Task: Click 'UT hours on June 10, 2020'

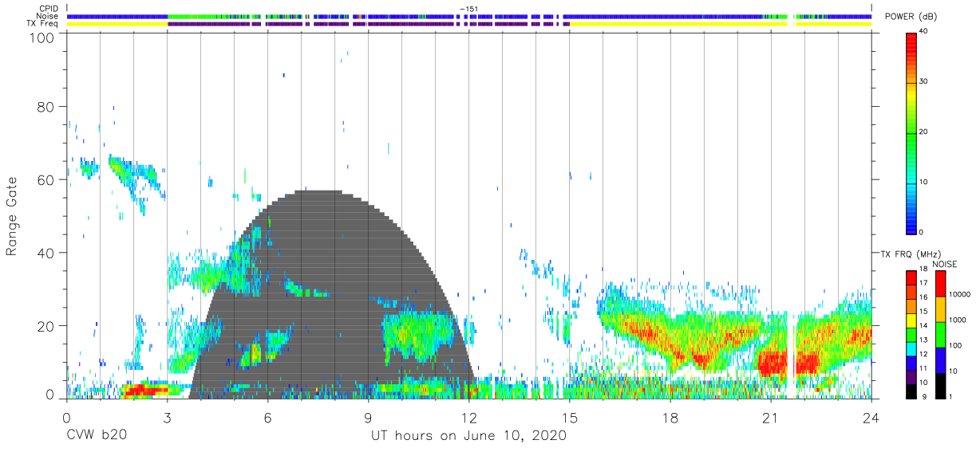Action: pos(468,436)
